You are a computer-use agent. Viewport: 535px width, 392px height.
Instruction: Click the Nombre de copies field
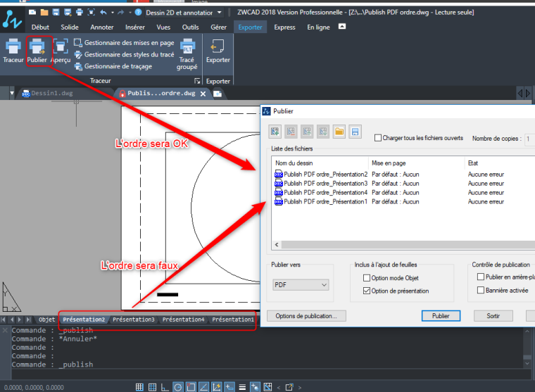[530, 139]
